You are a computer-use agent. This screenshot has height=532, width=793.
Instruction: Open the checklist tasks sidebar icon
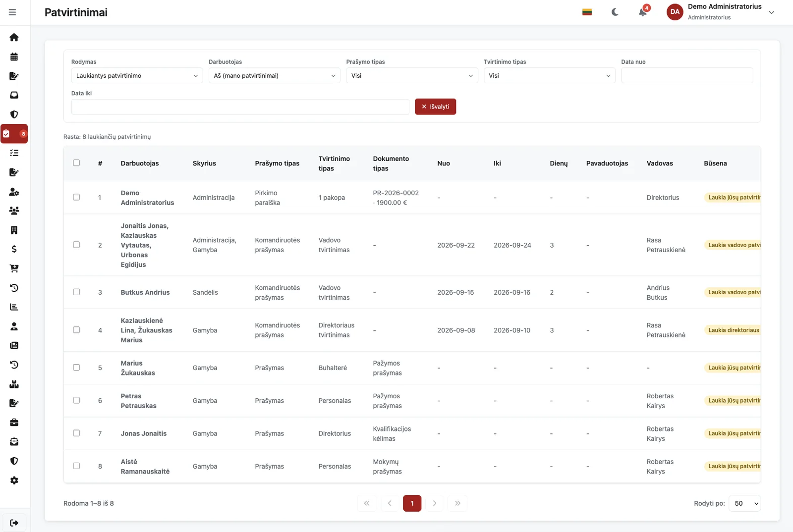tap(14, 153)
